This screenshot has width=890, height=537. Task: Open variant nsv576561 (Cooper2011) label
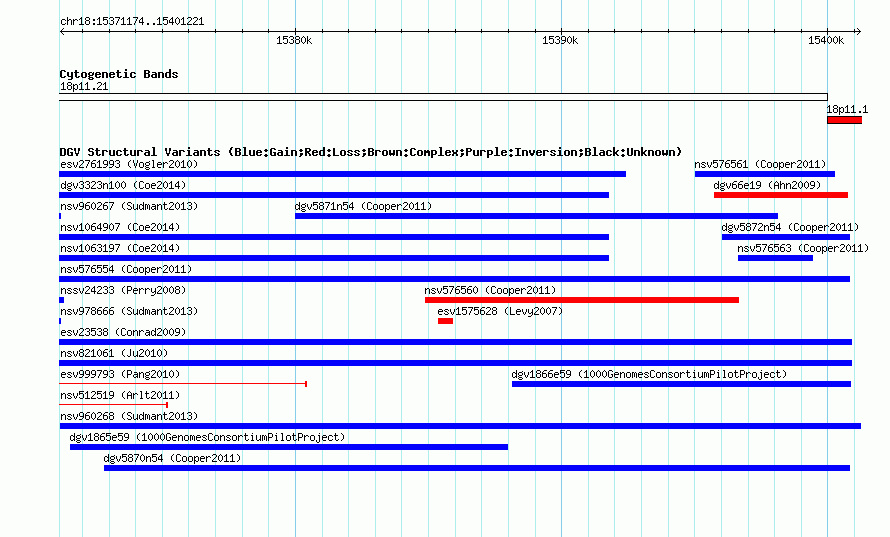click(x=760, y=164)
